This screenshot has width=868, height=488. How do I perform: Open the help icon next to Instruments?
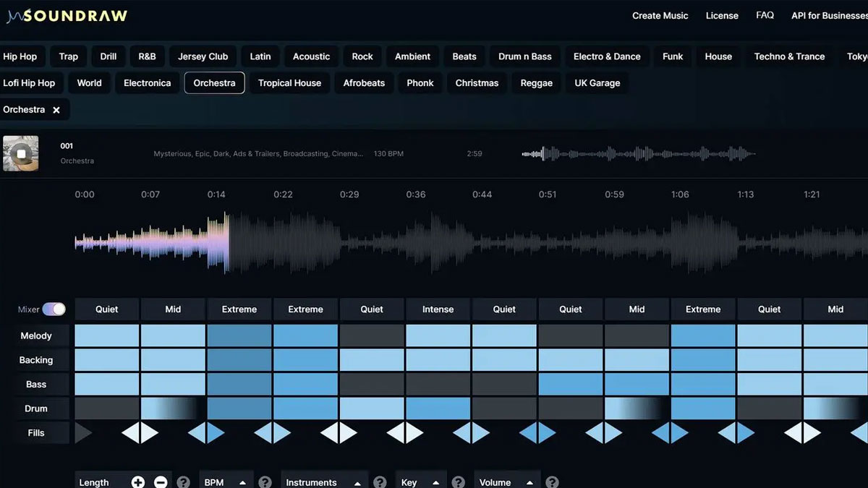pos(380,482)
